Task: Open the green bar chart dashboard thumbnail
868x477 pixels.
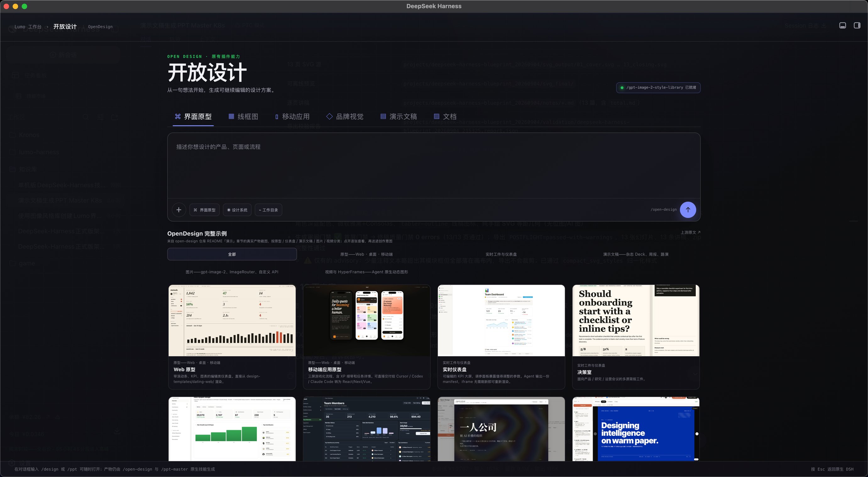Action: (232, 429)
